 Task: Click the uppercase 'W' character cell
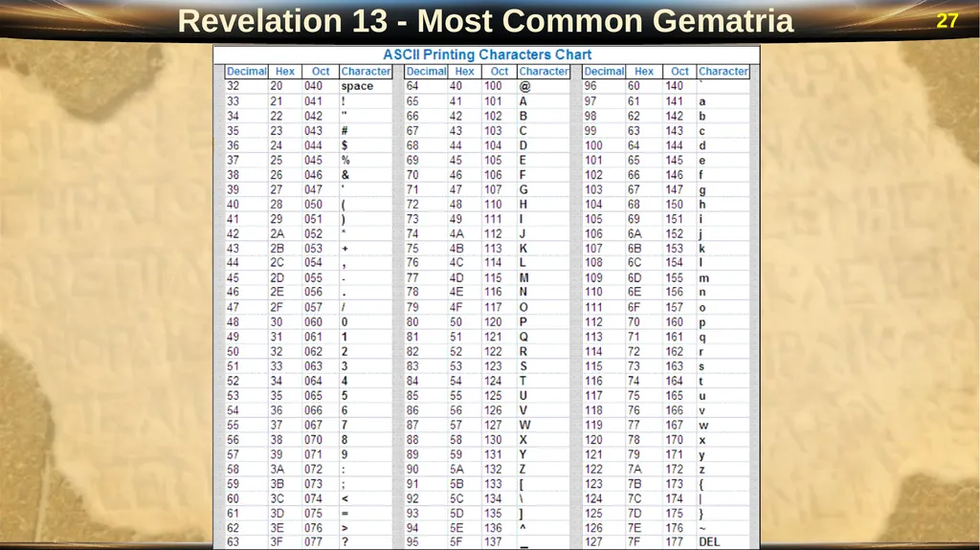point(525,425)
